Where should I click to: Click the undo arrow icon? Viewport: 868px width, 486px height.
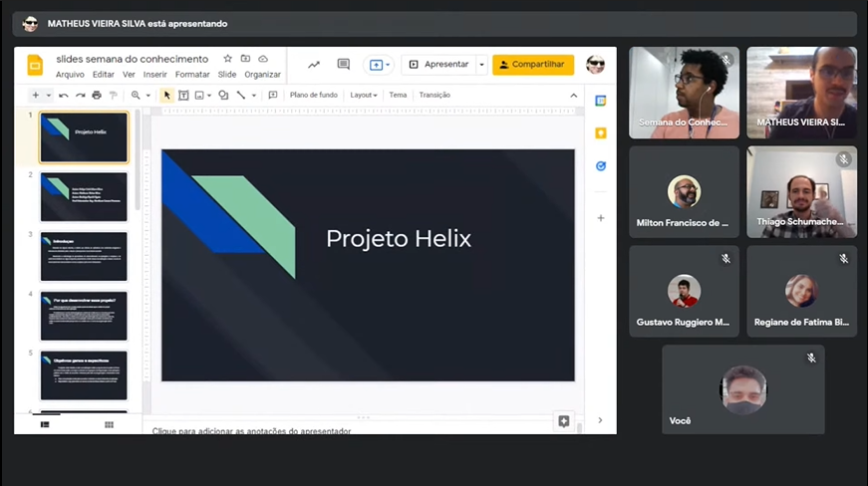(64, 96)
